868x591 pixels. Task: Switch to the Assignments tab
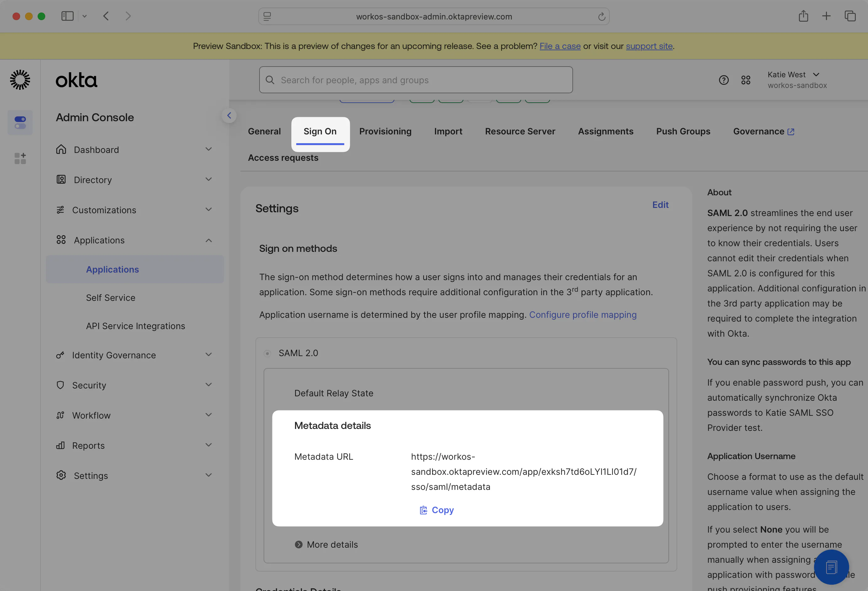click(x=605, y=132)
